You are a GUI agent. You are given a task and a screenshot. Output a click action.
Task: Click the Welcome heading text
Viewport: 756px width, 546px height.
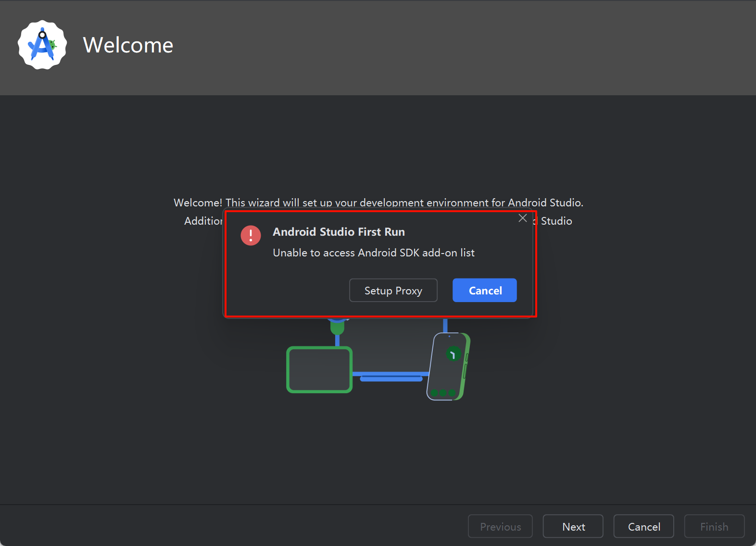(128, 45)
